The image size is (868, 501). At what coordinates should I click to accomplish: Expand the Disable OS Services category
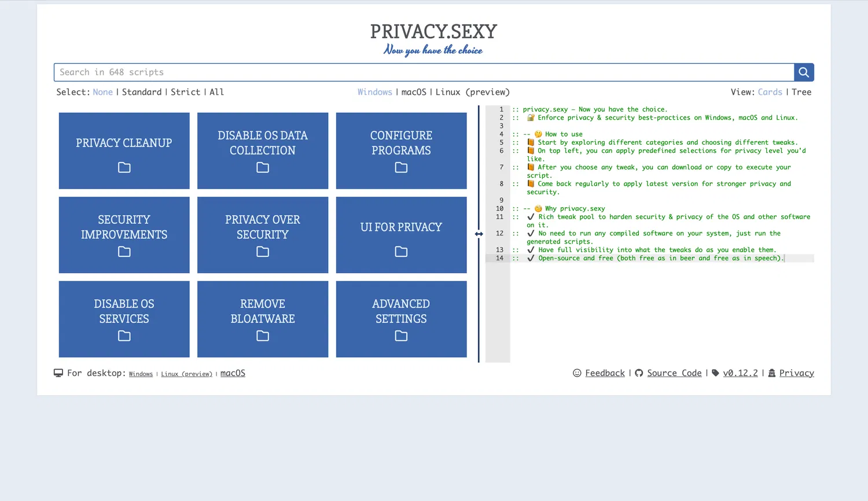[124, 319]
